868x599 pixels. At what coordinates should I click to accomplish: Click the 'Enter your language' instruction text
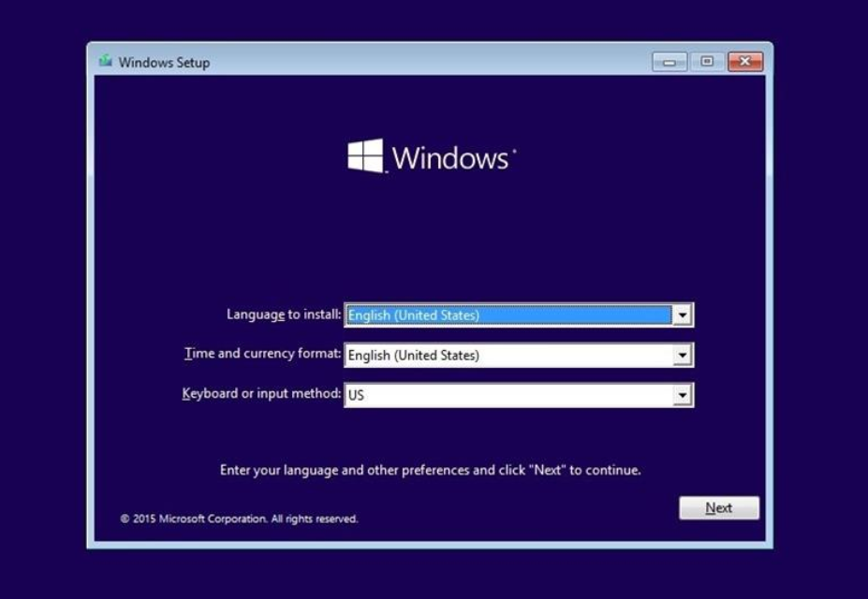click(430, 470)
